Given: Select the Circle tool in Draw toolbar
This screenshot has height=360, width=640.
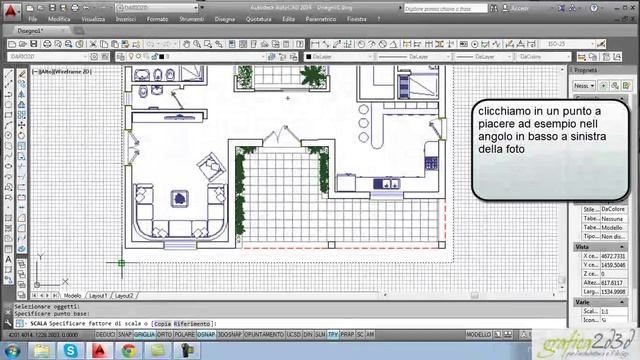Looking at the screenshot, I should click(9, 135).
